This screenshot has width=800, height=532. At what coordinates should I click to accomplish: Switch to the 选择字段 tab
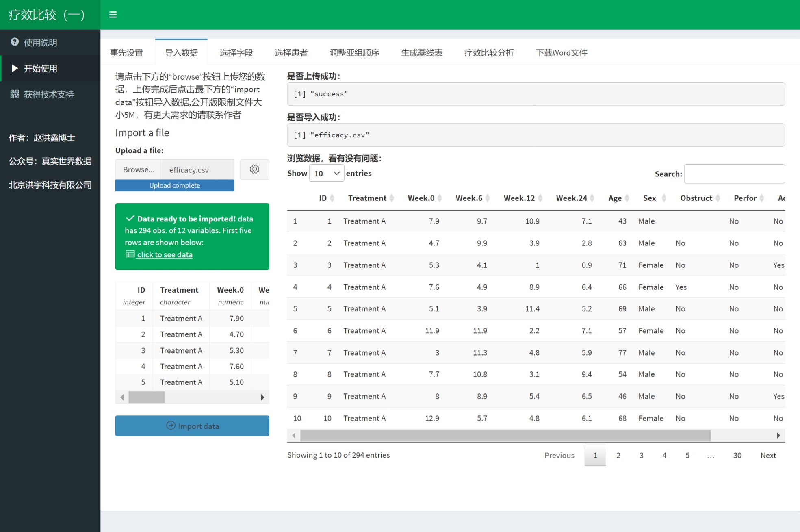pyautogui.click(x=236, y=52)
